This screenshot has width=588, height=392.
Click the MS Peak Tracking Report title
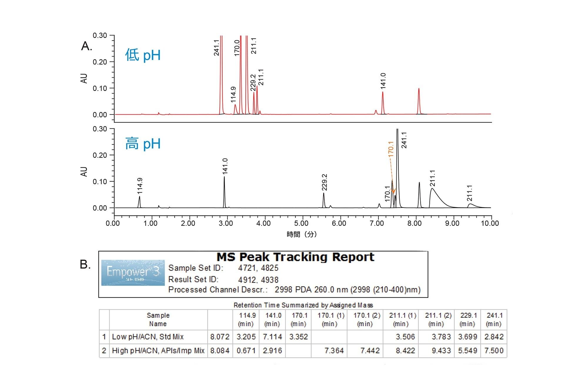click(295, 257)
